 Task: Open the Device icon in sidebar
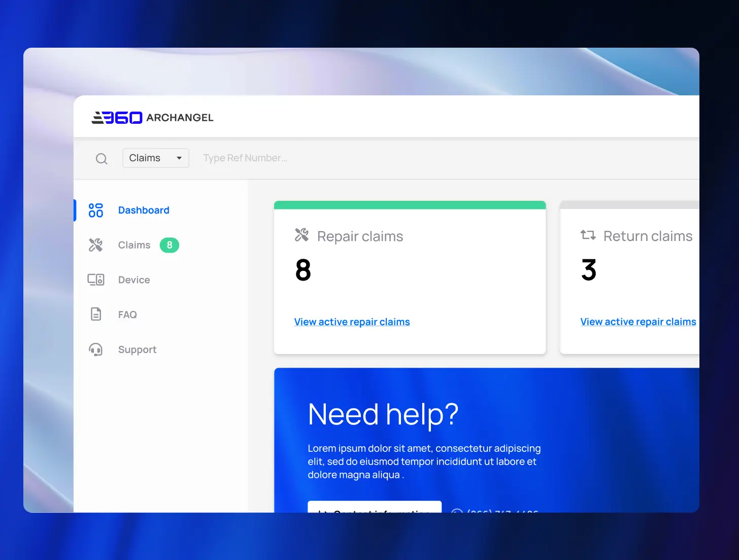tap(95, 279)
